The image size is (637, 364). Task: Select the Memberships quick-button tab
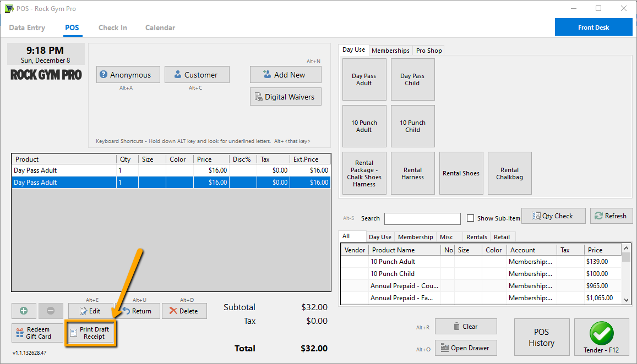(x=390, y=51)
